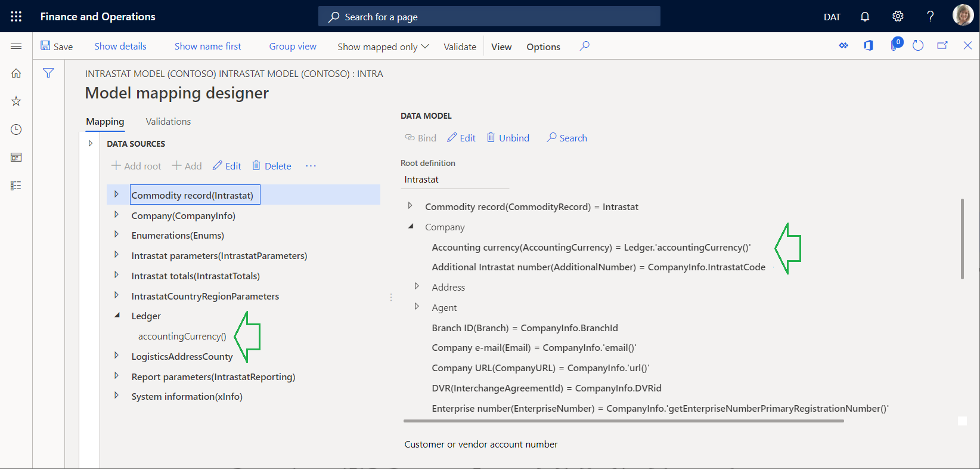
Task: Expand Agent node in data model
Action: point(417,307)
